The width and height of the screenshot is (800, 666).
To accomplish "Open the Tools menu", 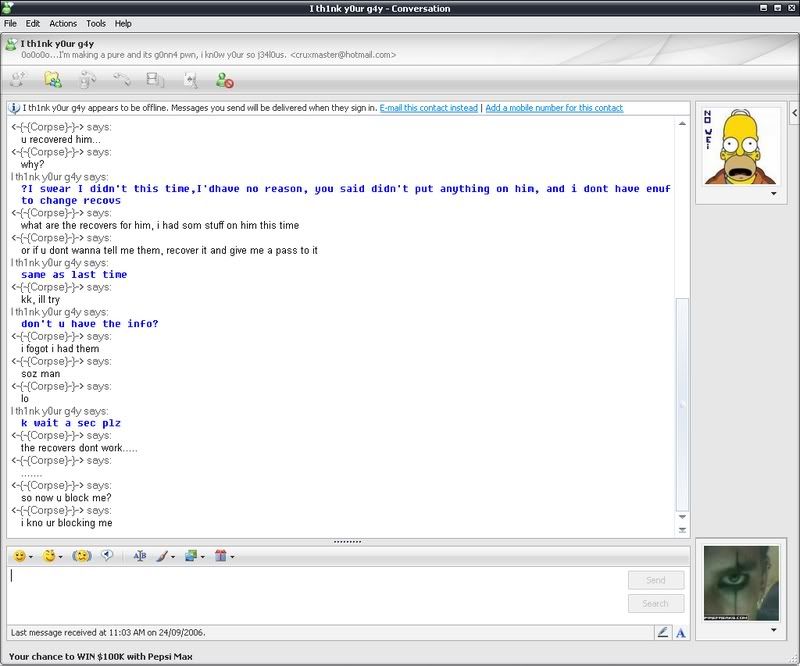I will (96, 23).
